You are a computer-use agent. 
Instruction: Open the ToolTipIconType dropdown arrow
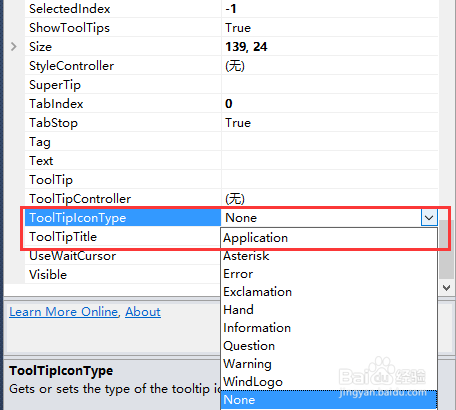pyautogui.click(x=429, y=218)
